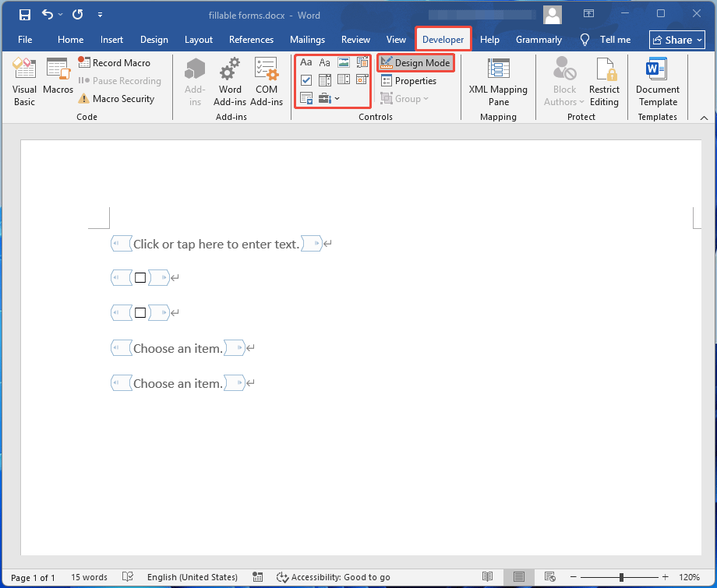
Task: Check the second checkbox form control
Action: tap(142, 312)
